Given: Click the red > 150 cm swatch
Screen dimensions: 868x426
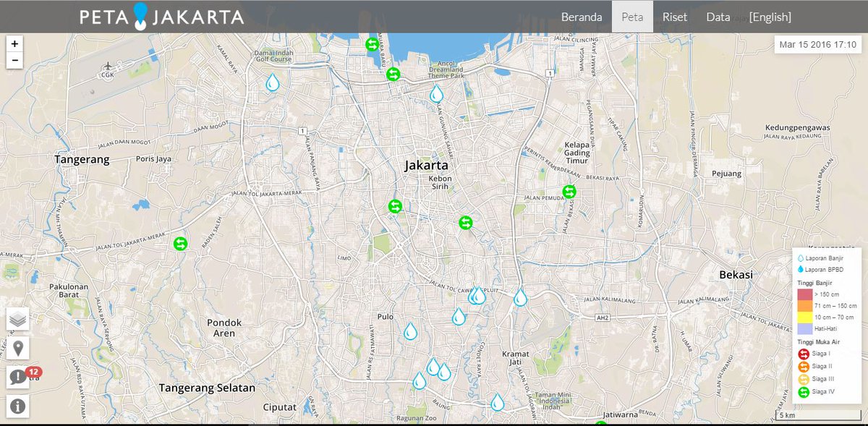Looking at the screenshot, I should (805, 294).
